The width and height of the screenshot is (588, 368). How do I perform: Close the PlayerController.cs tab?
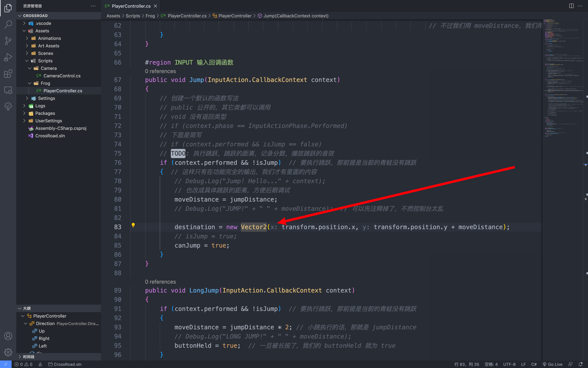156,6
